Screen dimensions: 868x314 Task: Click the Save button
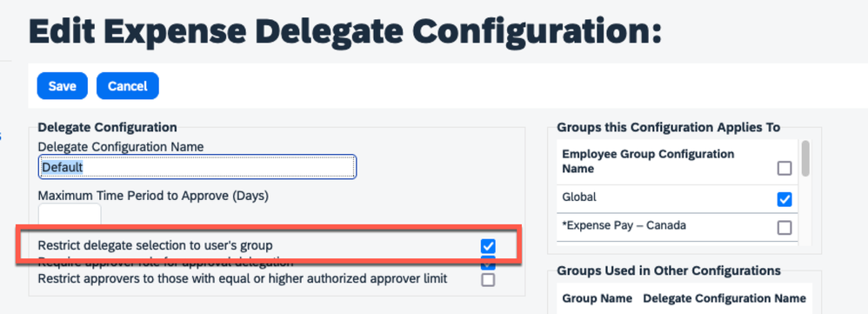pyautogui.click(x=62, y=86)
